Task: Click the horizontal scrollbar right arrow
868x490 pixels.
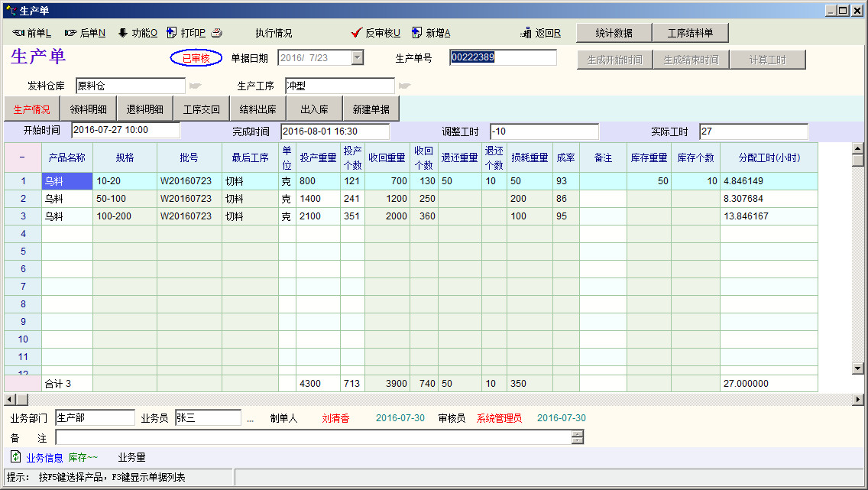Action: pos(859,400)
